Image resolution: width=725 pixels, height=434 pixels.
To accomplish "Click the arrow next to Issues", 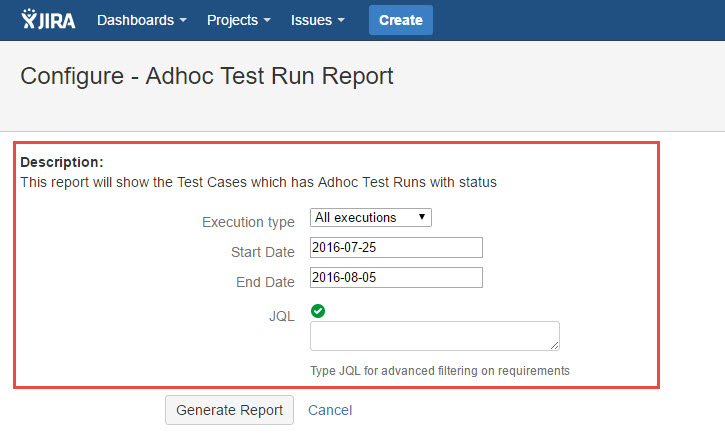I will 342,21.
